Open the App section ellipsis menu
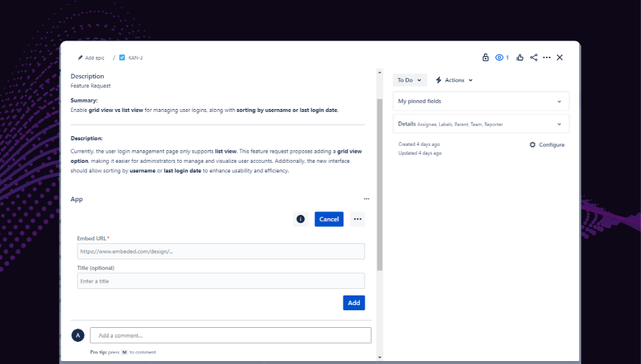Viewport: 641px width, 364px height. point(366,199)
